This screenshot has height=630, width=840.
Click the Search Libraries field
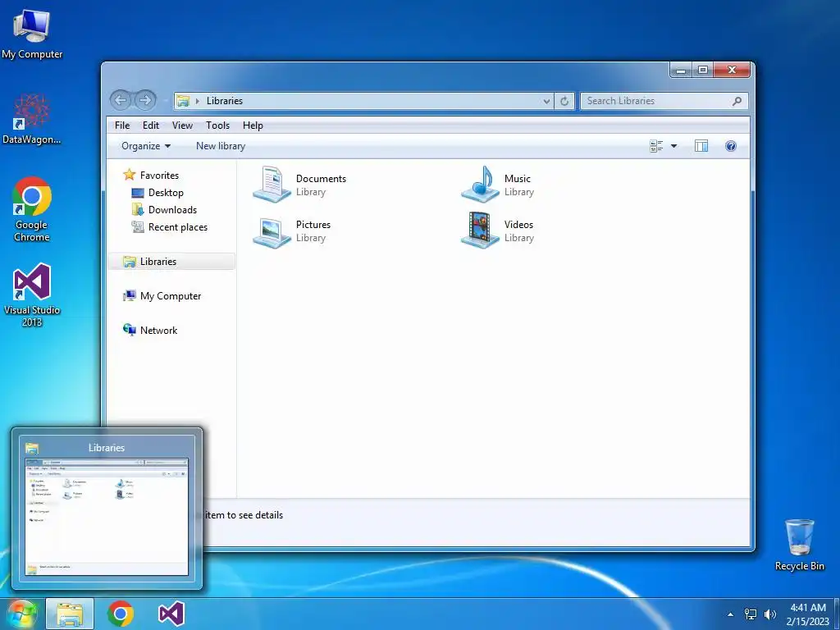pos(658,101)
